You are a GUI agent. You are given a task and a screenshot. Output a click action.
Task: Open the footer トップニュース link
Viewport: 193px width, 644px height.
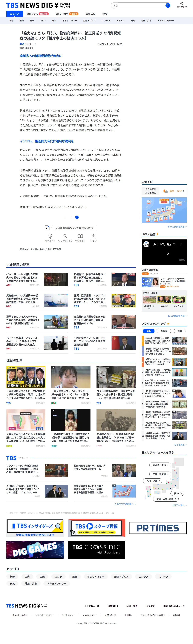pyautogui.click(x=92, y=606)
